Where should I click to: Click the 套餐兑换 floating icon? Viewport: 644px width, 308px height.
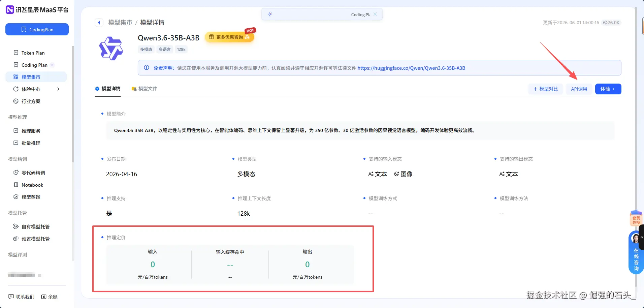(636, 219)
